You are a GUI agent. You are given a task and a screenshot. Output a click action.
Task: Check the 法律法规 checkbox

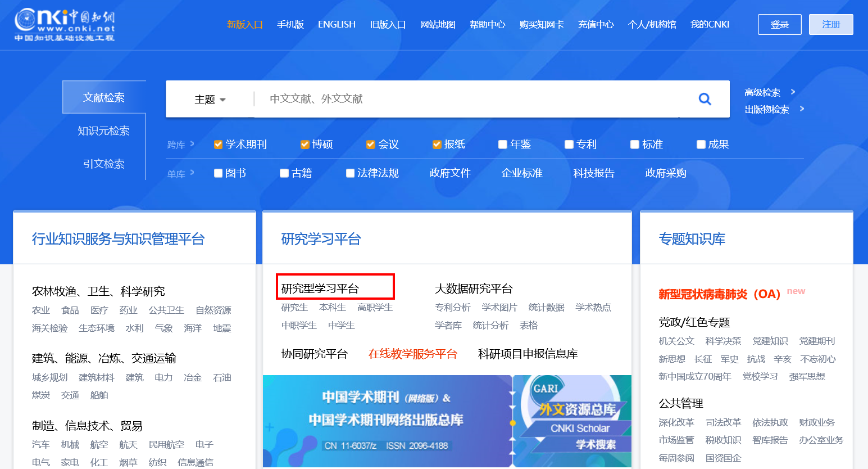coord(351,173)
